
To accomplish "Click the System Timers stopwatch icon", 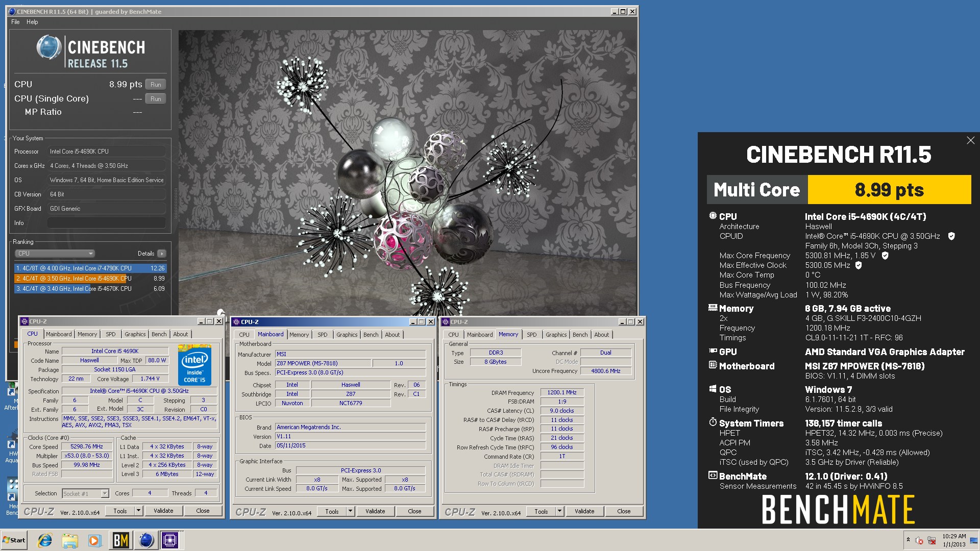I will [x=713, y=422].
